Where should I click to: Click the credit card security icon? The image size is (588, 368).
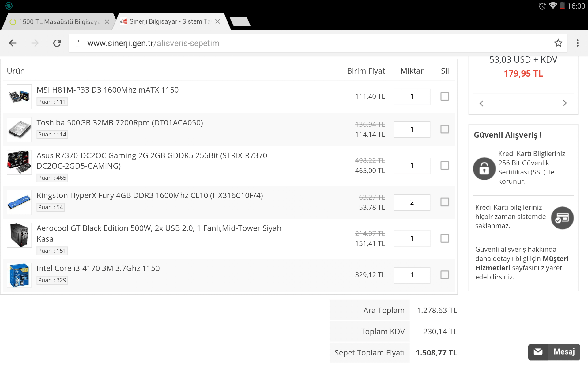click(x=562, y=218)
